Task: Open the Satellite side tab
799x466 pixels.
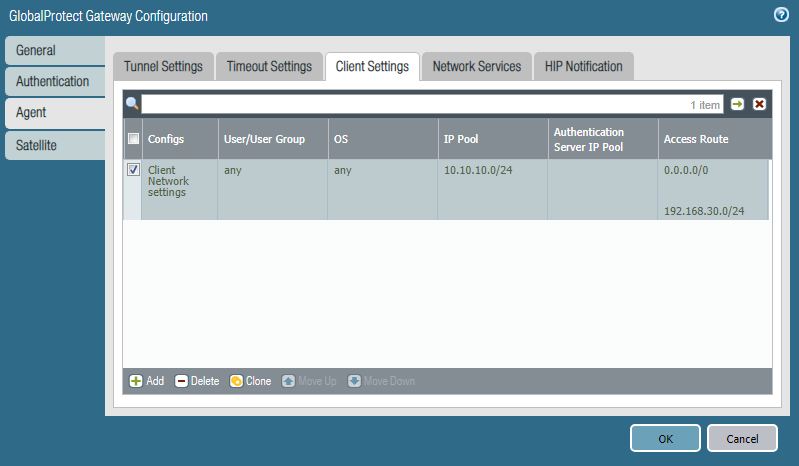Action: [55, 145]
